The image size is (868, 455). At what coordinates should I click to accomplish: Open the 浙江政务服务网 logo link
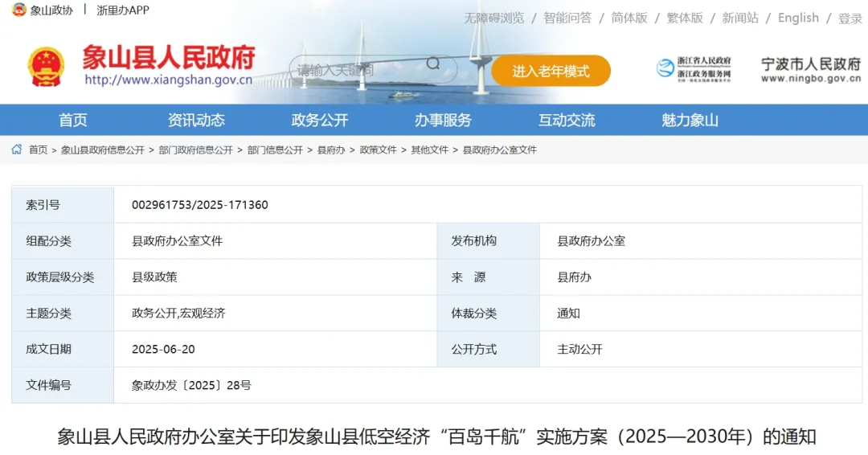pyautogui.click(x=694, y=69)
